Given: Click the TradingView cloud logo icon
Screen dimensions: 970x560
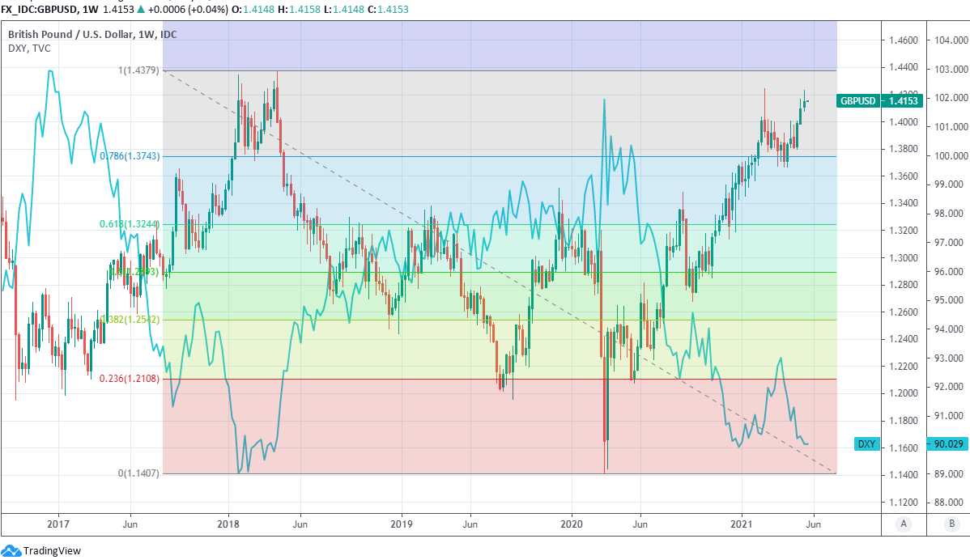Looking at the screenshot, I should (x=11, y=550).
